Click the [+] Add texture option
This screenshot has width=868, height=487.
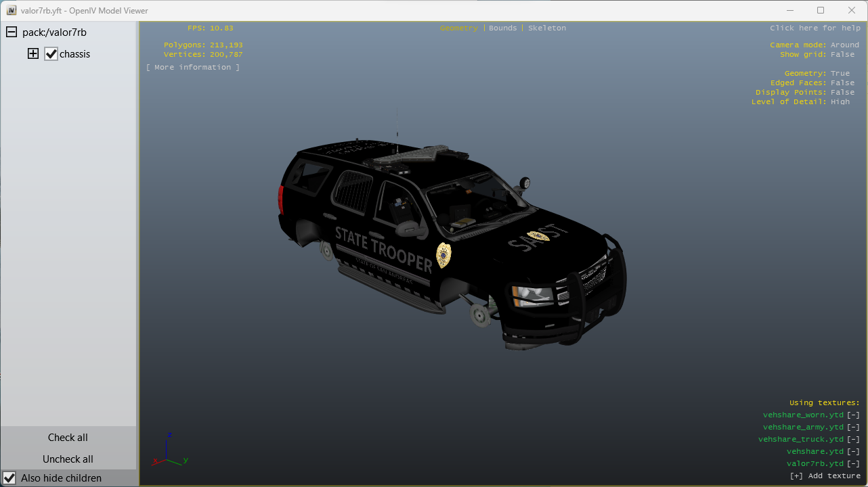[825, 476]
